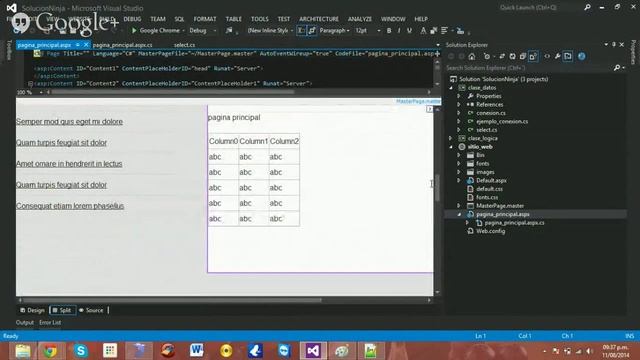Click the background color icon in toolbar
The height and width of the screenshot is (360, 640).
tap(433, 31)
